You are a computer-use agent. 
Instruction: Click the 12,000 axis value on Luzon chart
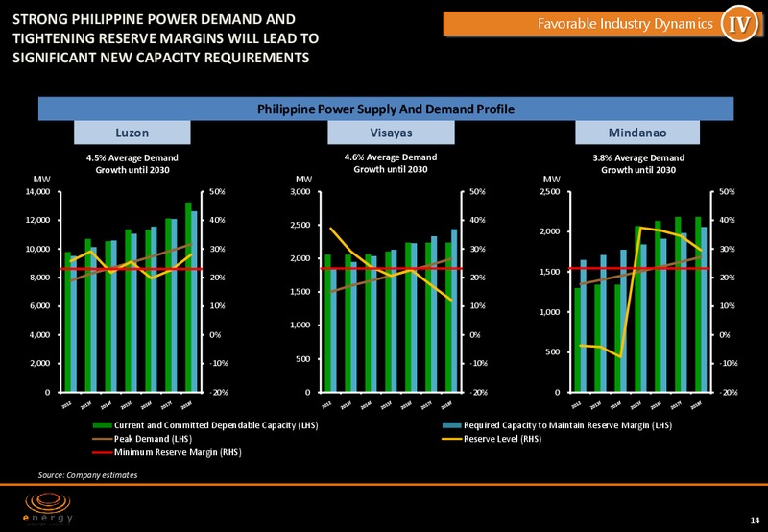37,221
